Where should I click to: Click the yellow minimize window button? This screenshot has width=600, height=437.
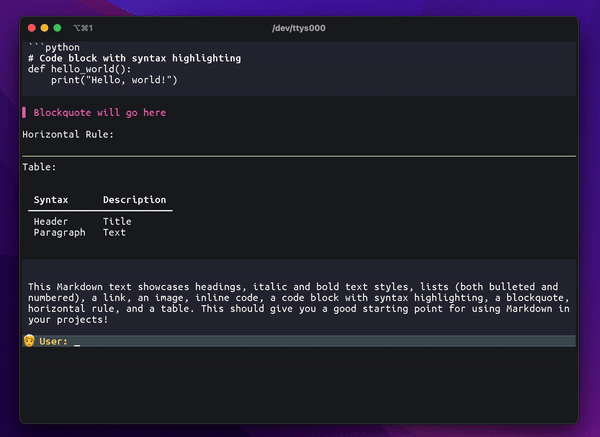tap(44, 28)
